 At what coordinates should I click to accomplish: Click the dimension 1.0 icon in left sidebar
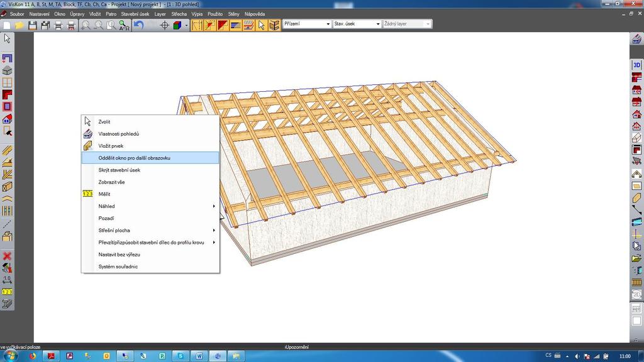click(x=7, y=280)
